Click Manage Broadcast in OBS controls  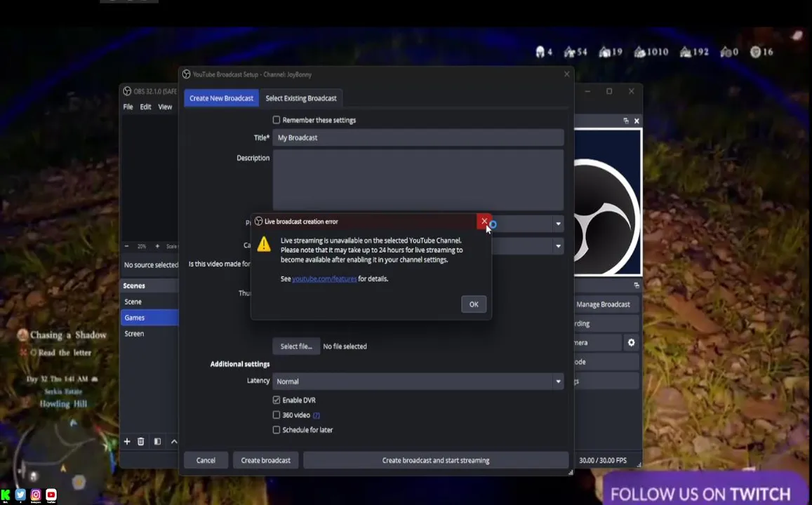pyautogui.click(x=606, y=305)
